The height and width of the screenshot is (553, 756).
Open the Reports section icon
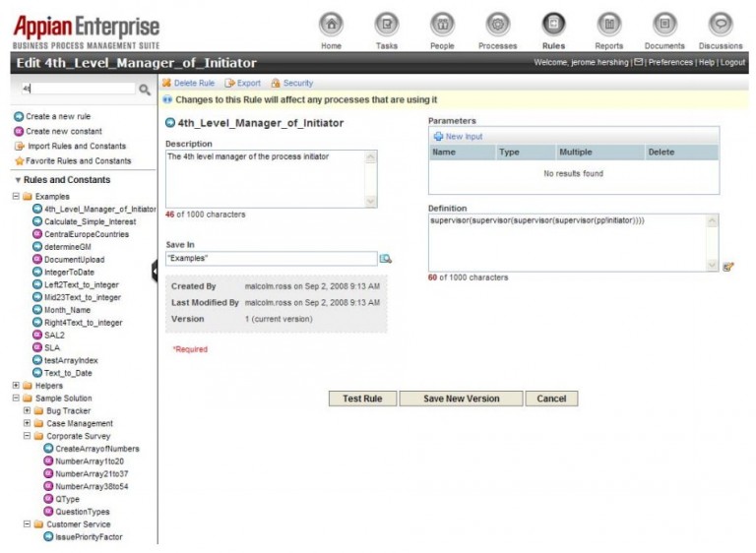click(x=609, y=24)
